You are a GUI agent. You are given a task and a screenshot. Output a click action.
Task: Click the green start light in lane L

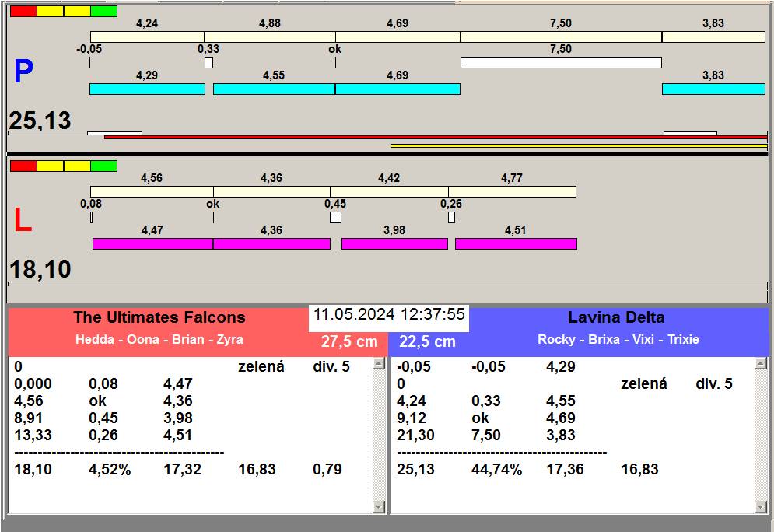coord(103,166)
